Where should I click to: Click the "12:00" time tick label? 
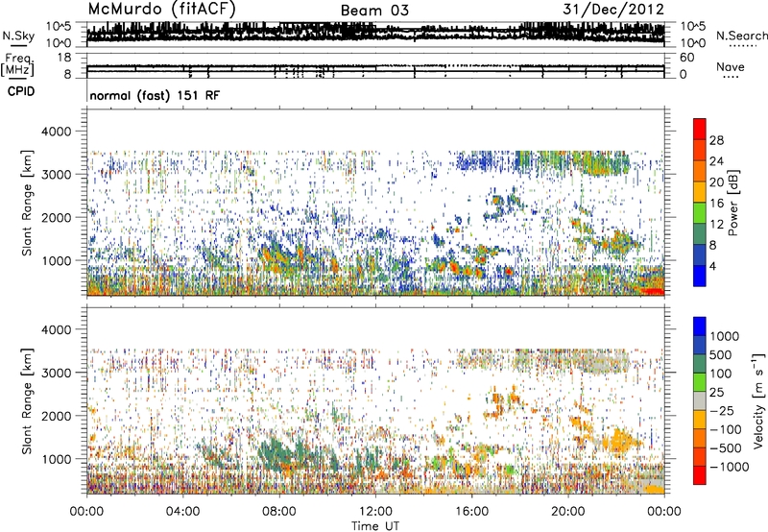tap(375, 512)
